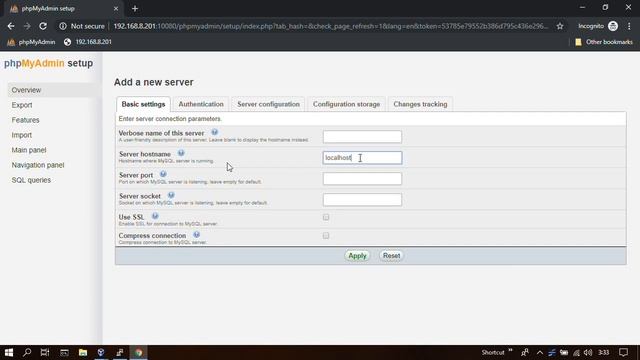The width and height of the screenshot is (640, 360).
Task: Open a new browser tab
Action: point(135,9)
